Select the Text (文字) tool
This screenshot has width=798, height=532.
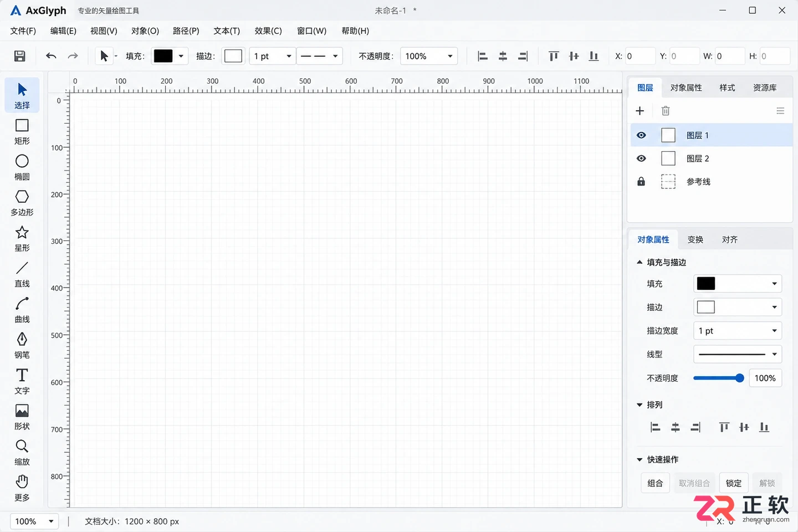[22, 381]
